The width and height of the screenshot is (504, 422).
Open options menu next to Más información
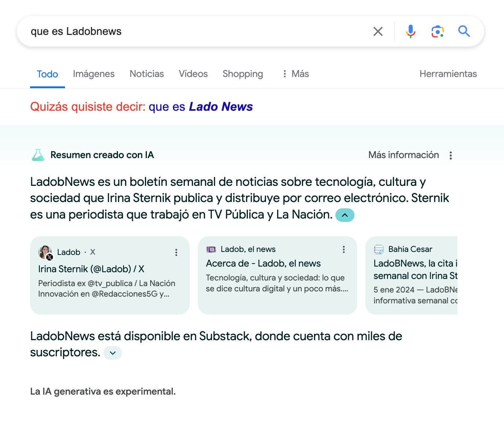pyautogui.click(x=451, y=155)
